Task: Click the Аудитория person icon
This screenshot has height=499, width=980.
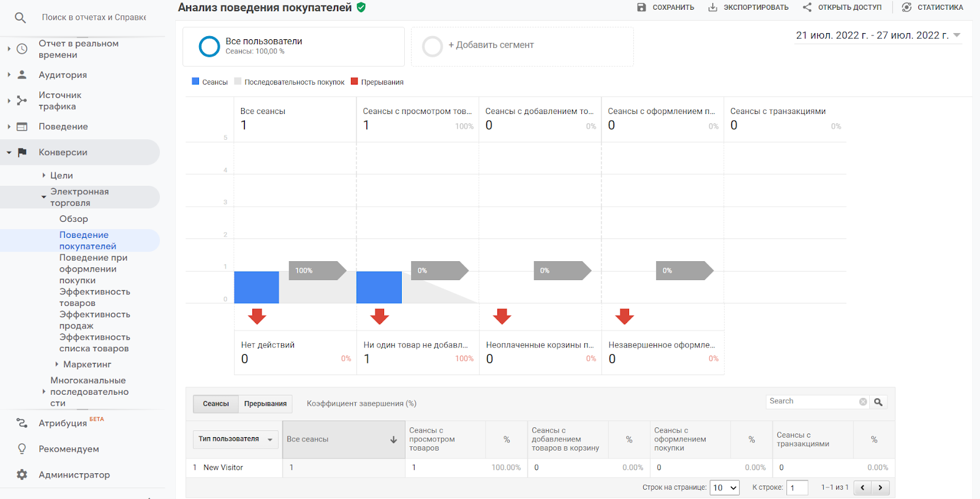Action: (22, 75)
